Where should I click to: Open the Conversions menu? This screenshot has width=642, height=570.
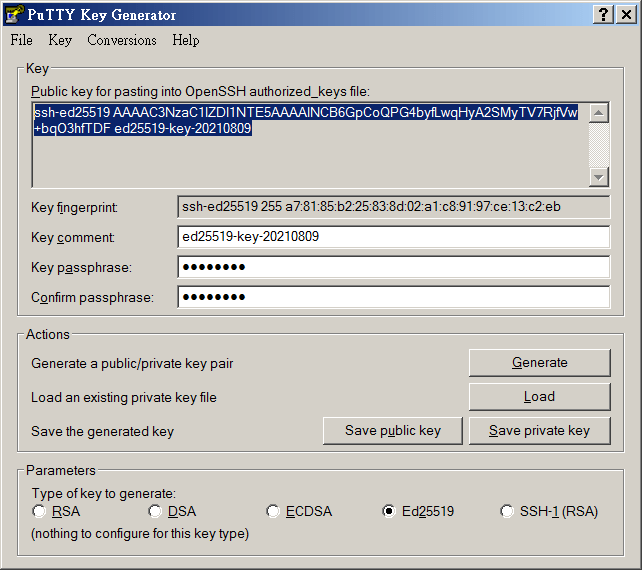[122, 40]
